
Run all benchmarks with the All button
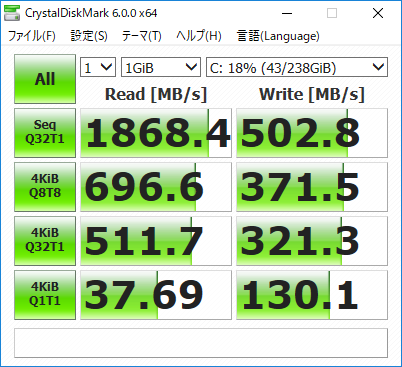pos(45,79)
